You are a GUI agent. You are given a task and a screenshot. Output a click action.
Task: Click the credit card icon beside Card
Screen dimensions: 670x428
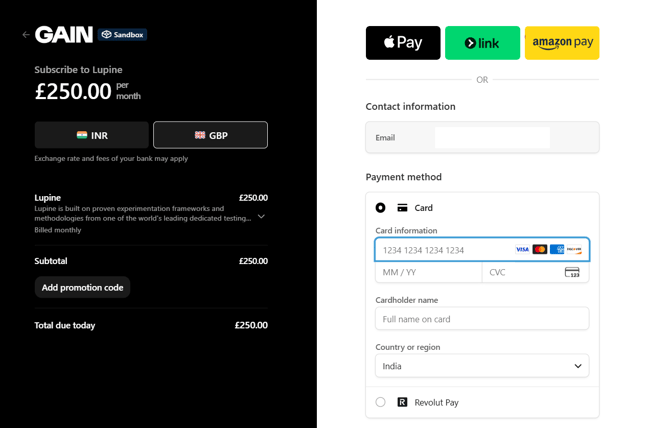click(x=402, y=208)
